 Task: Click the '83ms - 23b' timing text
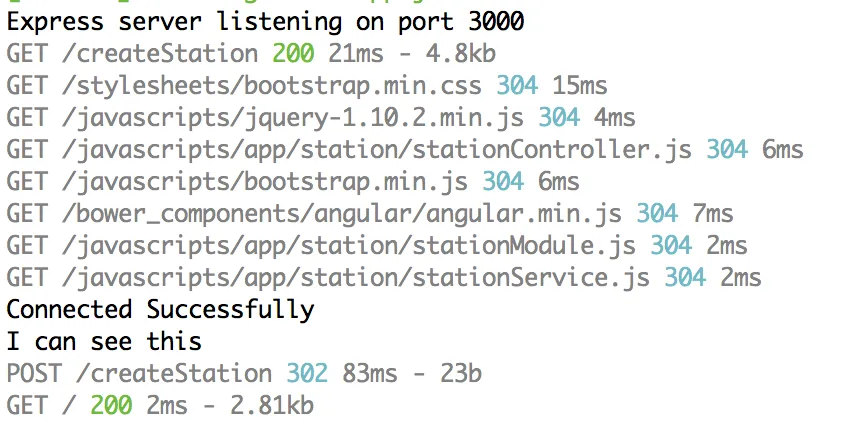412,373
